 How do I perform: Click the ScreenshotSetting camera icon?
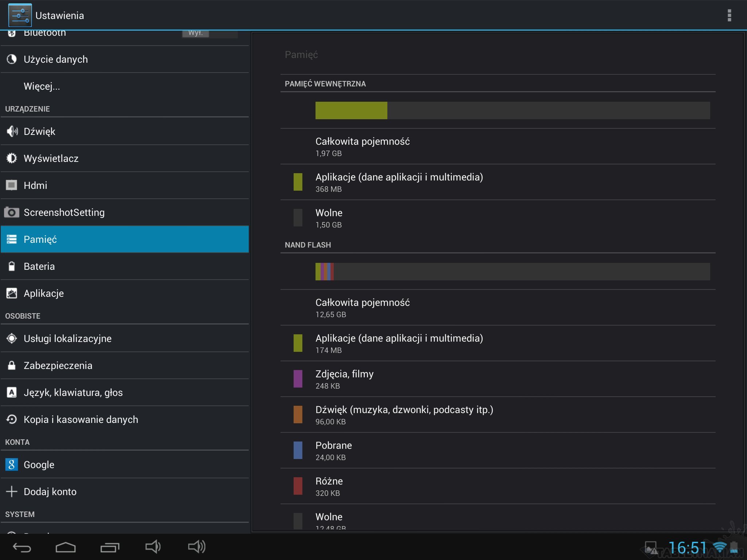(12, 212)
